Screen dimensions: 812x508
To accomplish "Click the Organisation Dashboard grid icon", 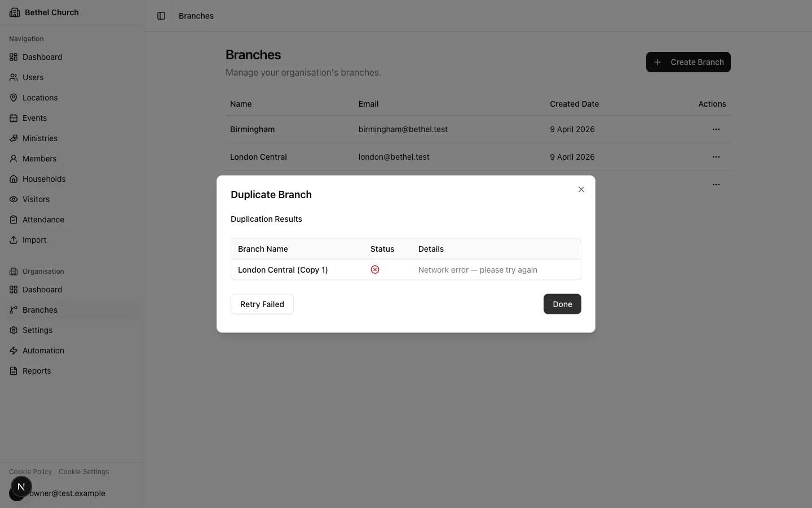I will (x=14, y=290).
